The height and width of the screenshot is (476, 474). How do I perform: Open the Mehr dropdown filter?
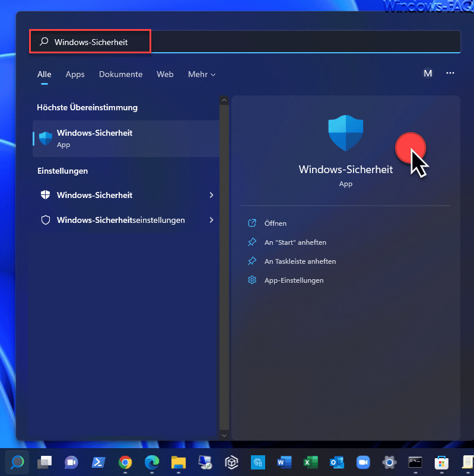(202, 74)
